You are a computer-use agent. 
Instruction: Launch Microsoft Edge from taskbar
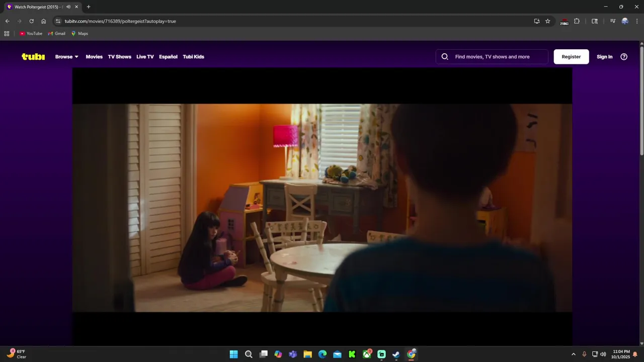click(323, 354)
